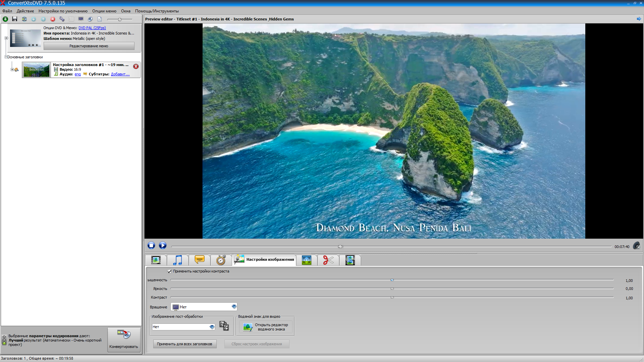Image resolution: width=644 pixels, height=362 pixels.
Task: Open the 'Опции меню' menu
Action: [104, 11]
